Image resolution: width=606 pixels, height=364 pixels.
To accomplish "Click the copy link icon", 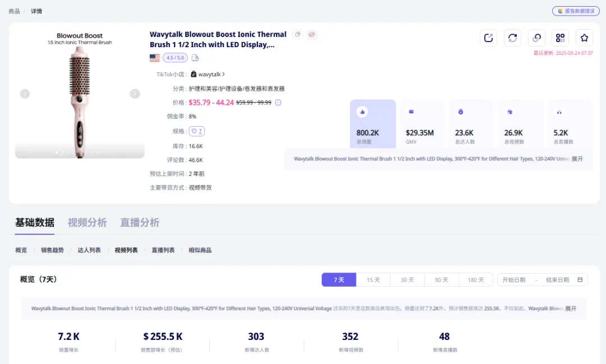I will tap(536, 38).
